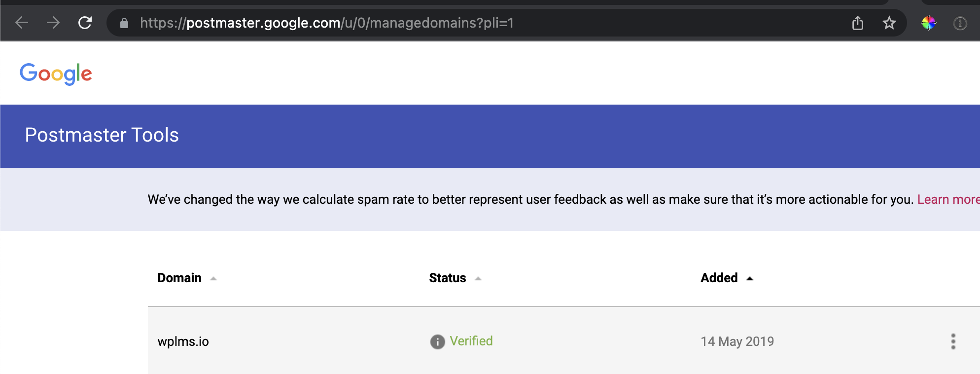Open the three-dot menu for wplms.io
This screenshot has height=374, width=980.
(953, 341)
